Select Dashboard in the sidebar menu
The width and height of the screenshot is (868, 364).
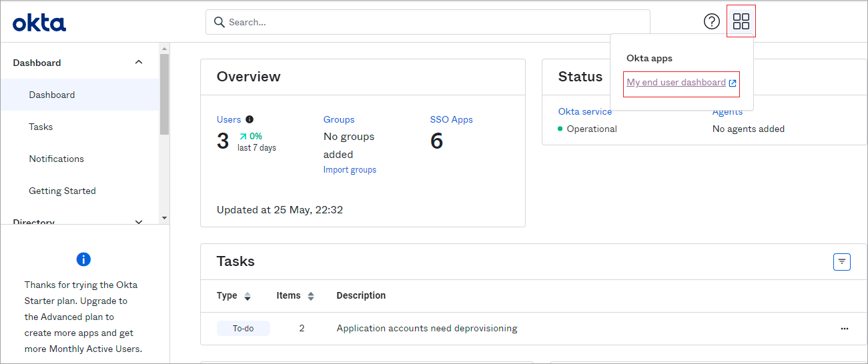point(79,95)
